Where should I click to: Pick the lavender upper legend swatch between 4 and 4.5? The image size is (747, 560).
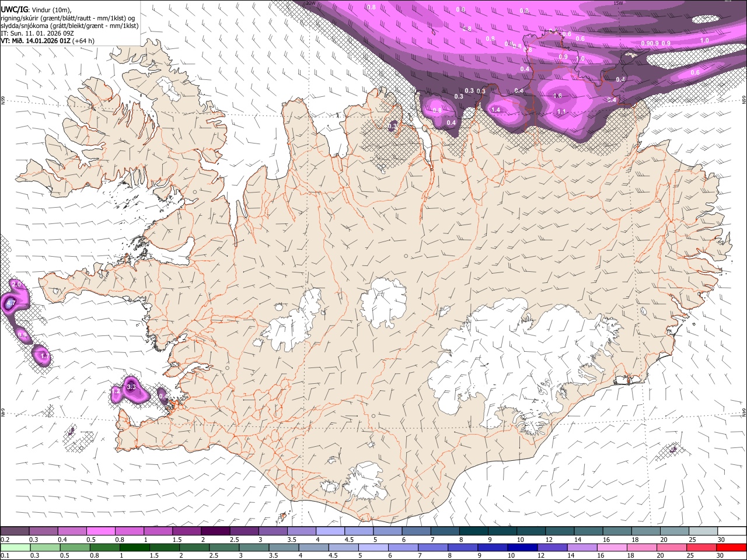coord(329,531)
